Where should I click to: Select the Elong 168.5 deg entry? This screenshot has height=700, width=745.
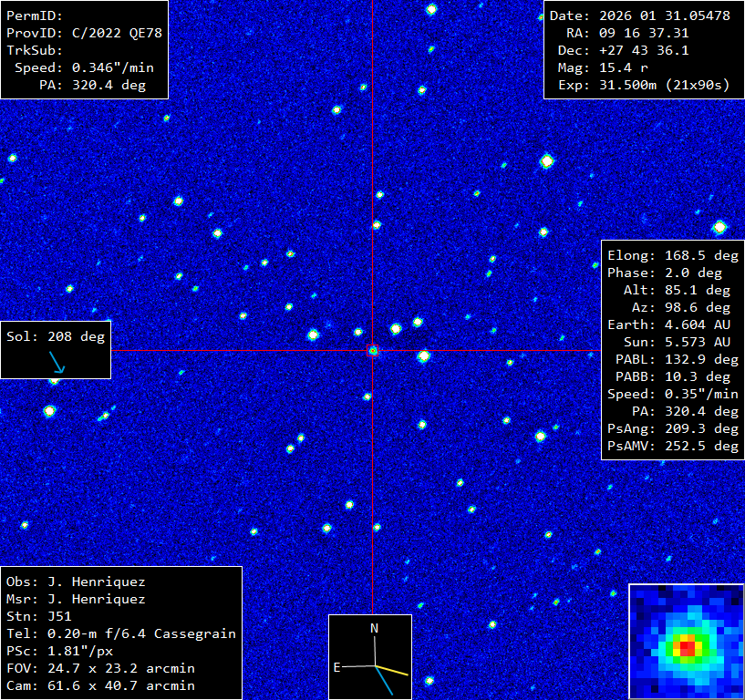(x=673, y=255)
